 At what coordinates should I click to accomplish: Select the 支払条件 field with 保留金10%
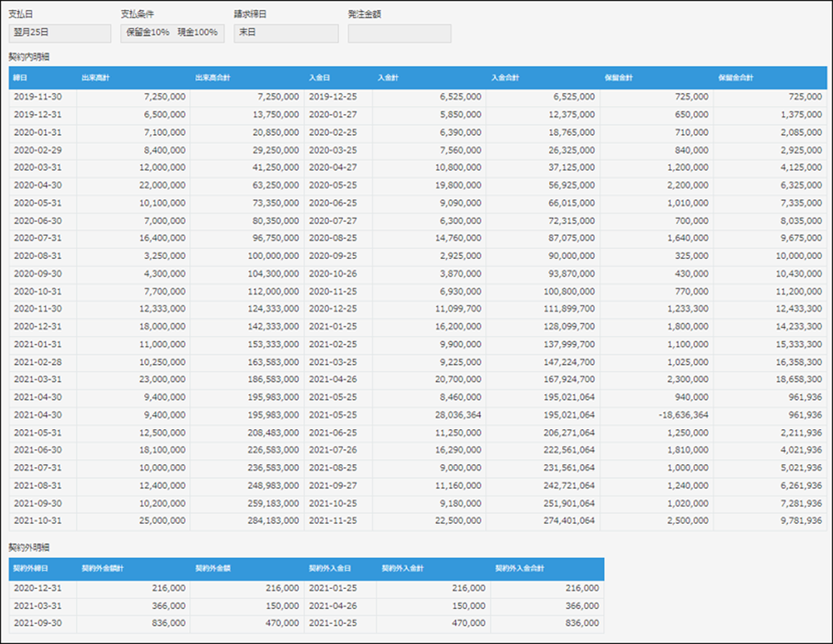click(x=172, y=33)
